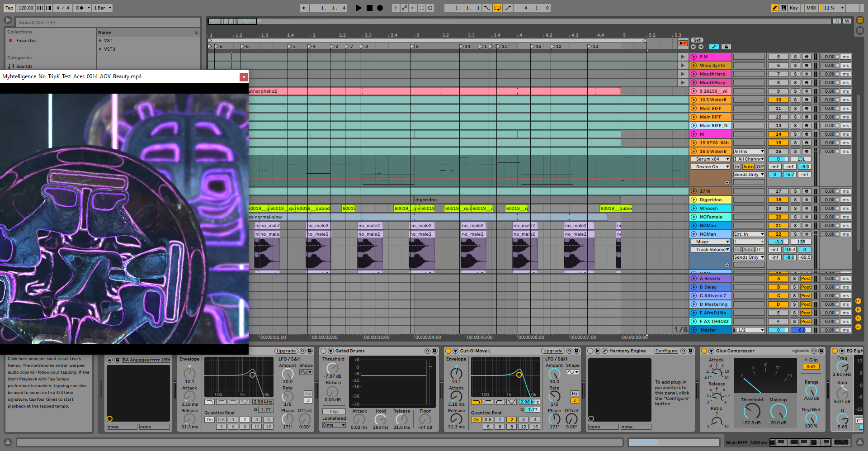Click browser preview play button

(x=8, y=20)
